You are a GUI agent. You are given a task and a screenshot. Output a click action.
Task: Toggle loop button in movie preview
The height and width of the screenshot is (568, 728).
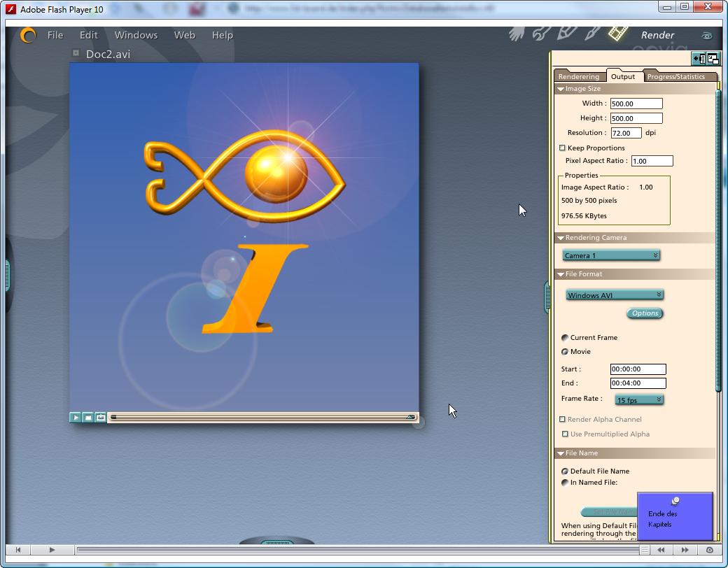click(100, 417)
